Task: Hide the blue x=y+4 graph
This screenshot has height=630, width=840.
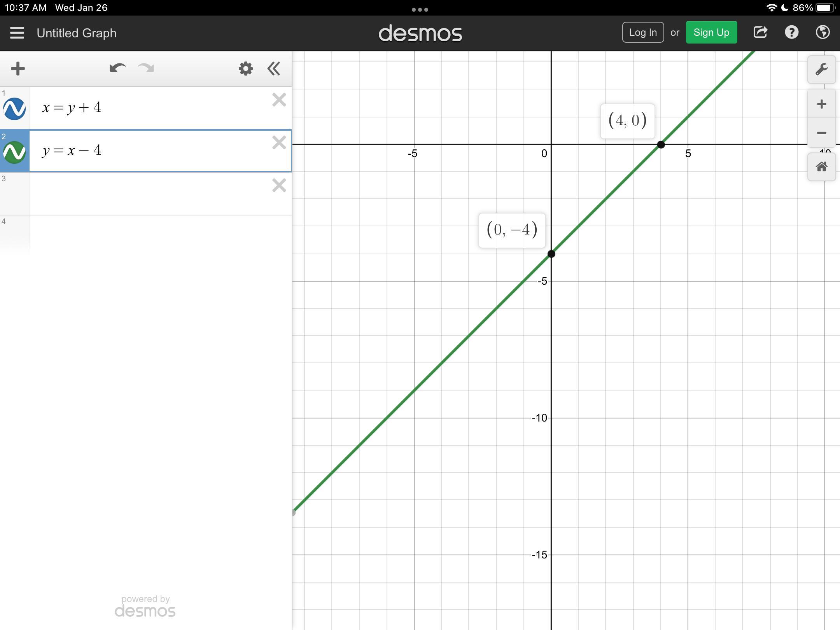Action: pyautogui.click(x=14, y=108)
